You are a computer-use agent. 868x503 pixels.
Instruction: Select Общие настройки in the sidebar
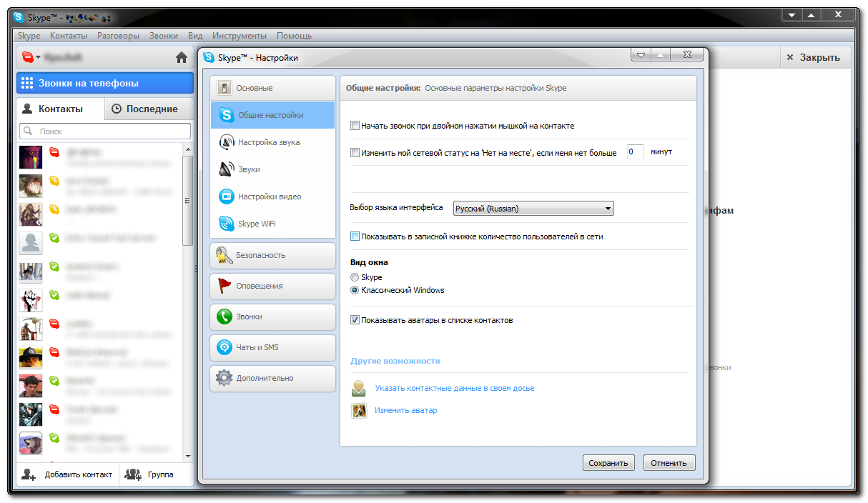click(272, 115)
